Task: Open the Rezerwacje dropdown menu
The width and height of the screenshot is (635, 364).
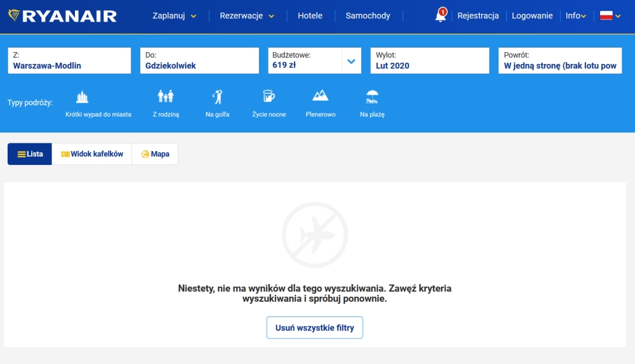Action: [x=246, y=16]
